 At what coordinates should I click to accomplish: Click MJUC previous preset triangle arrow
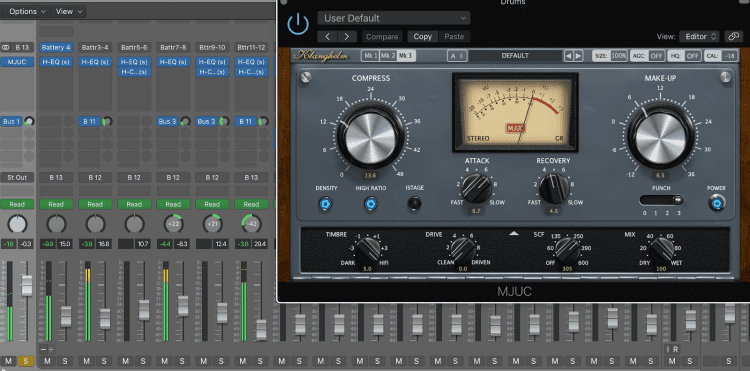tap(568, 56)
